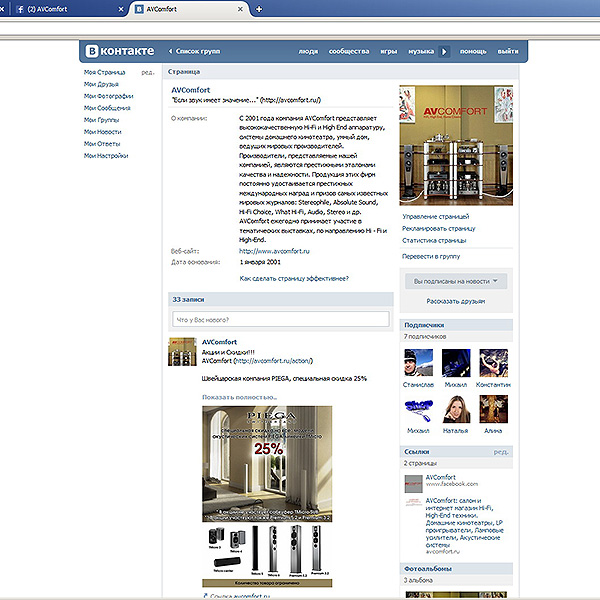The image size is (600, 600).
Task: Click ред. in the Ссылки section
Action: [x=501, y=452]
